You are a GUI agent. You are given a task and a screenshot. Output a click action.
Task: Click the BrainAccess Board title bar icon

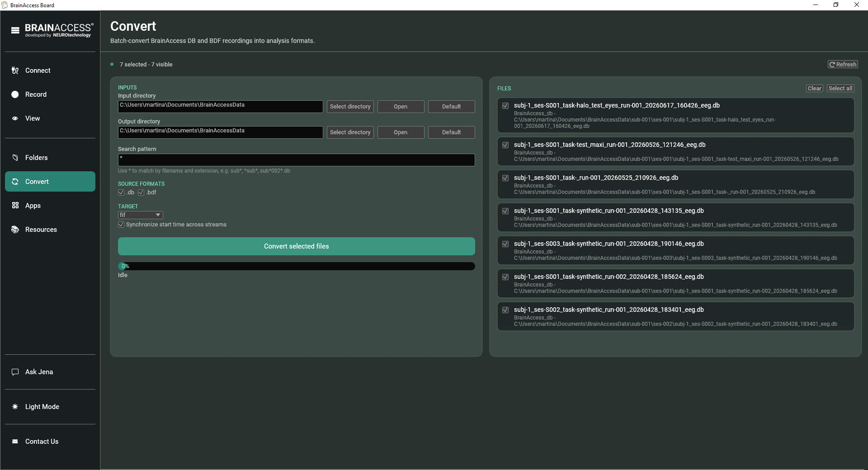click(x=5, y=5)
